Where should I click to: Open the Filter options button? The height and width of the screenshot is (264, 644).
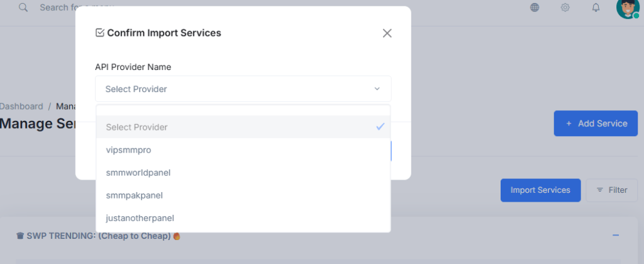611,190
